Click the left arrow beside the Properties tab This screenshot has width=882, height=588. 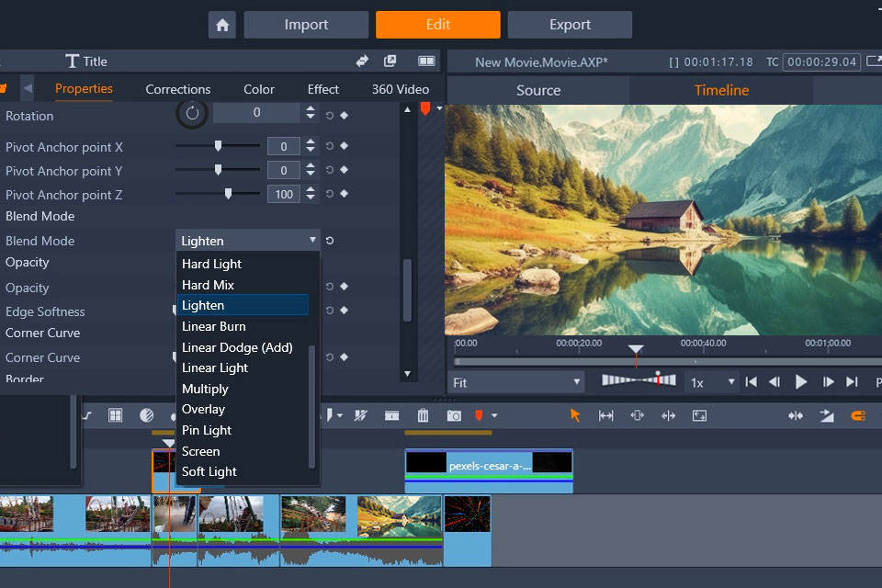coord(28,88)
